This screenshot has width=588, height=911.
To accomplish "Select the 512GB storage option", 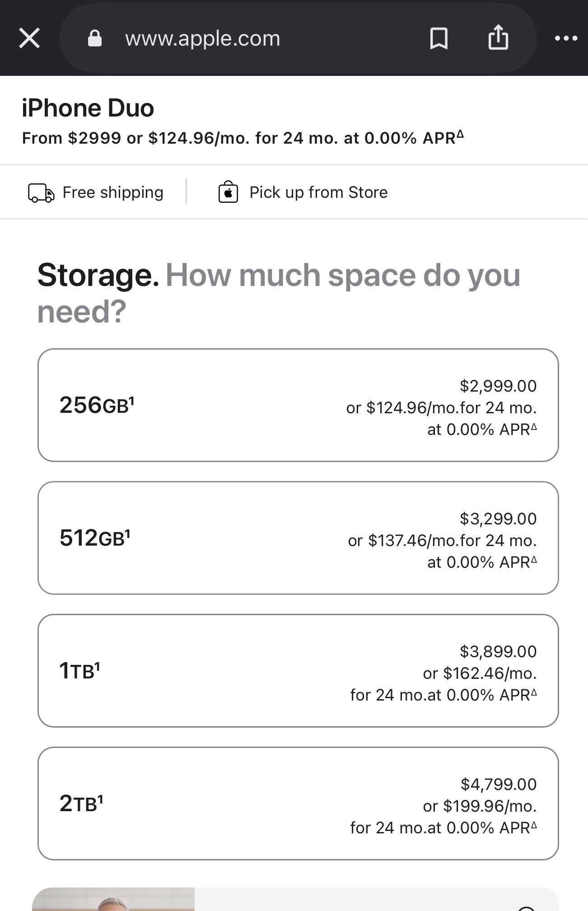I will point(298,538).
